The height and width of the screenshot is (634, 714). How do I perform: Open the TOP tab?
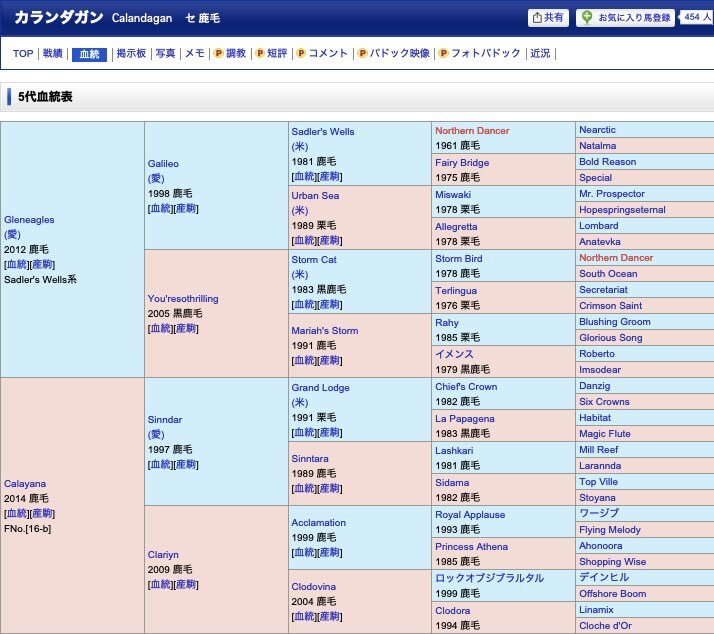tap(22, 54)
